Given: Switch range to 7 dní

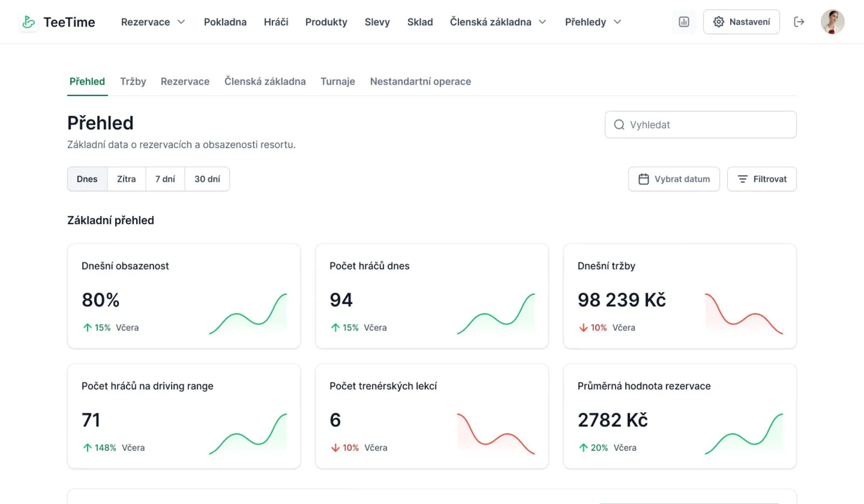Looking at the screenshot, I should point(165,179).
